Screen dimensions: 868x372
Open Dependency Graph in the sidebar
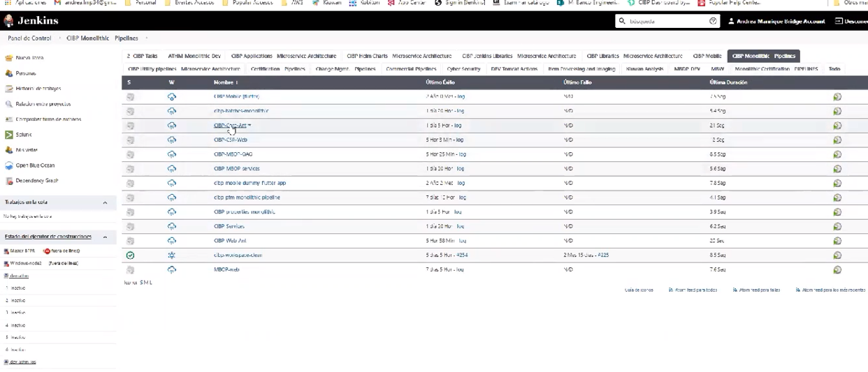[37, 181]
